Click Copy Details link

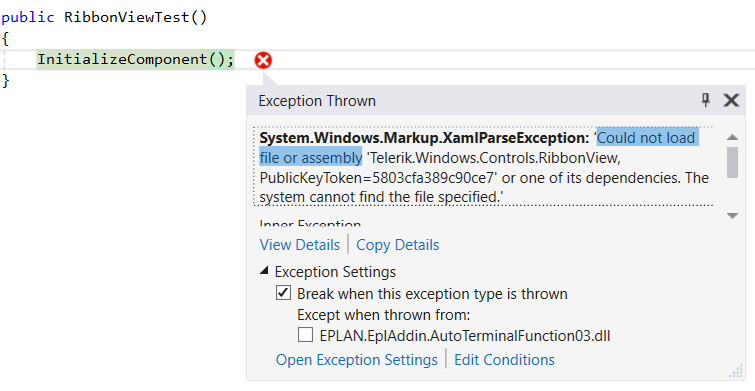(398, 245)
